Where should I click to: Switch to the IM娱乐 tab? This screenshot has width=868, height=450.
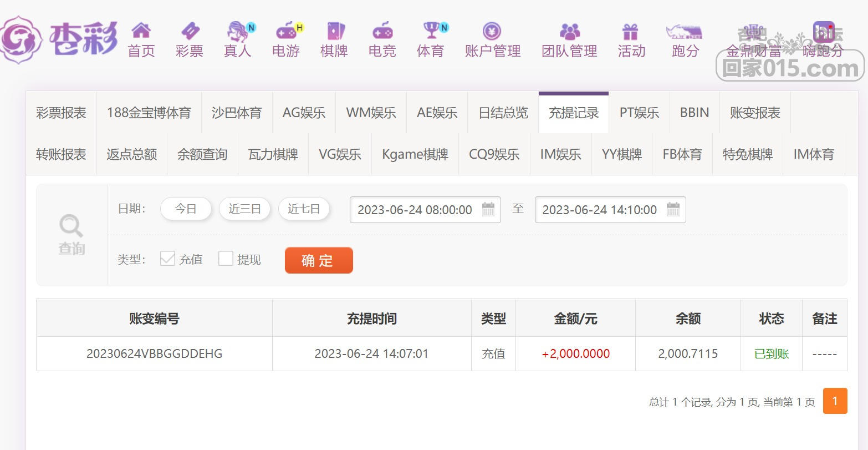pyautogui.click(x=560, y=154)
